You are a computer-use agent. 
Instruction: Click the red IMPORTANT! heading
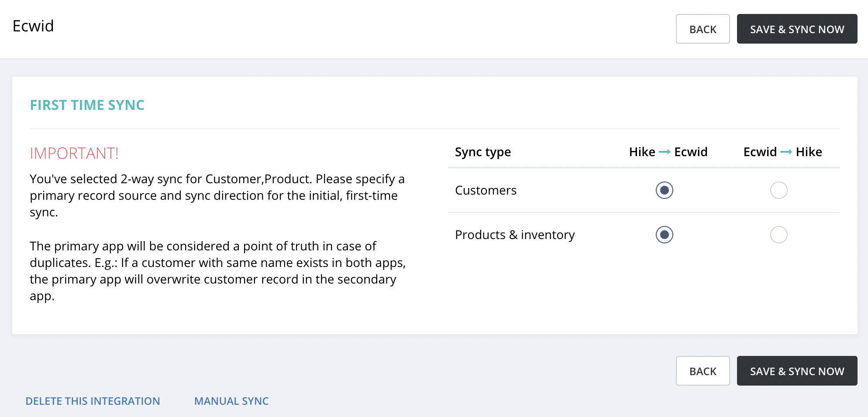pyautogui.click(x=74, y=154)
